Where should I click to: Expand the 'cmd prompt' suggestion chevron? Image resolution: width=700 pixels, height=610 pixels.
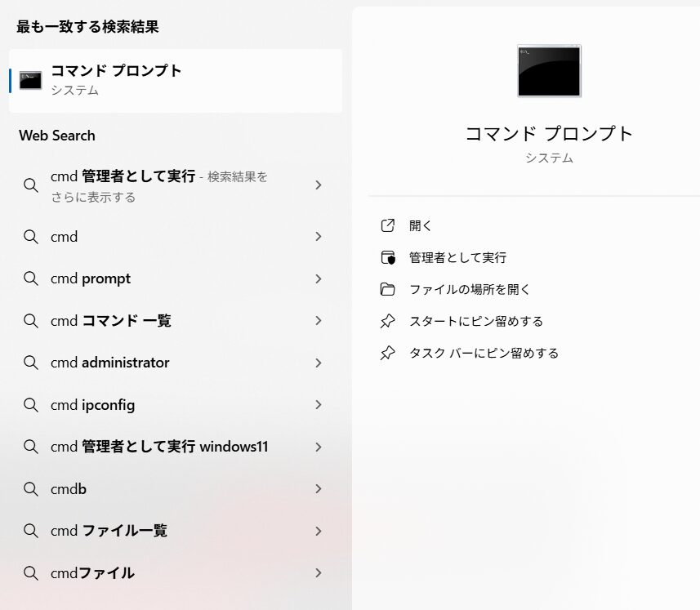[319, 279]
